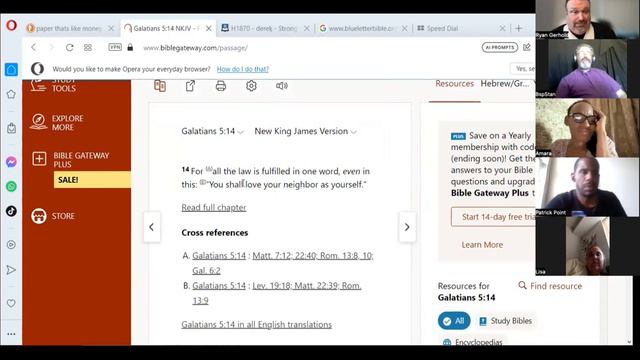Toggle the VPN badge in the address bar
The image size is (640, 360).
coord(115,47)
